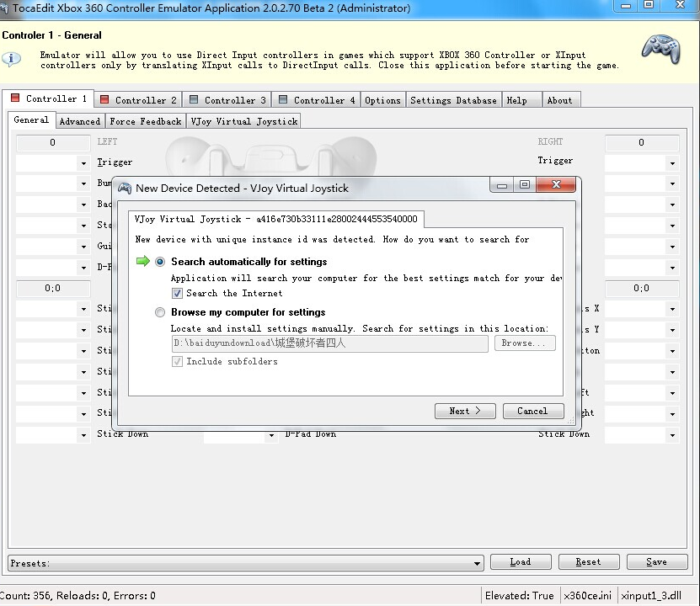The width and height of the screenshot is (700, 606).
Task: Switch to the Controller 1 tab
Action: click(x=49, y=98)
